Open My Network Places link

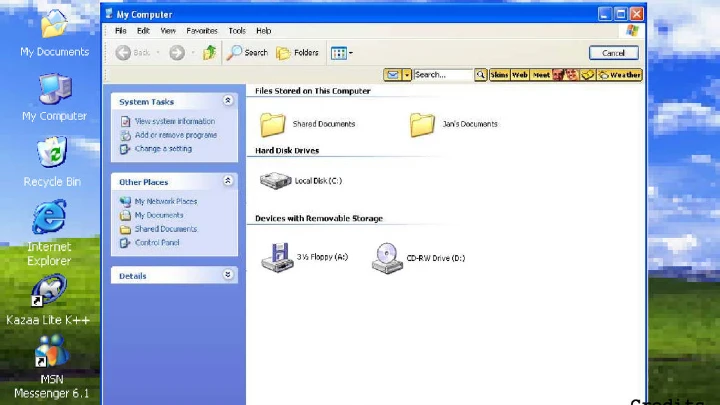(166, 201)
